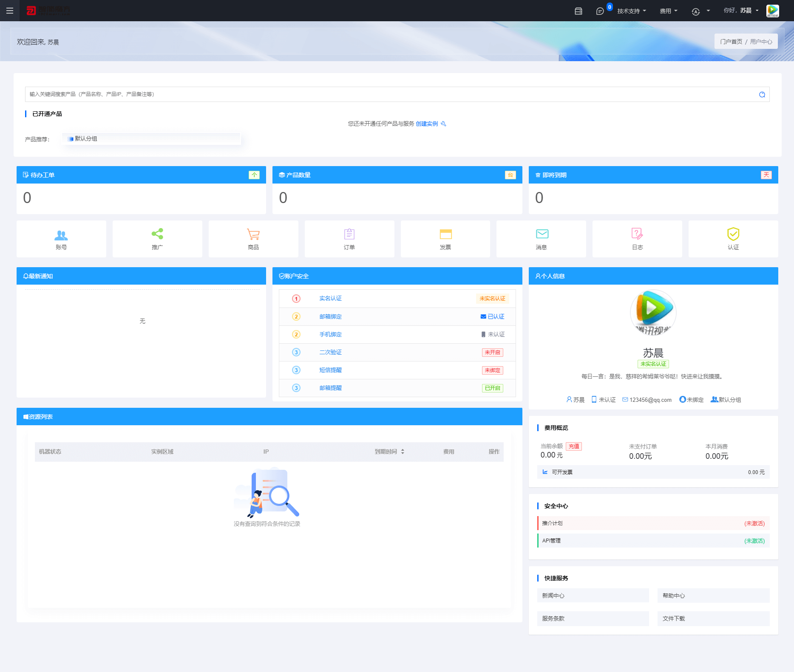Open the 账号 account icon tile
The width and height of the screenshot is (794, 672).
tap(61, 239)
